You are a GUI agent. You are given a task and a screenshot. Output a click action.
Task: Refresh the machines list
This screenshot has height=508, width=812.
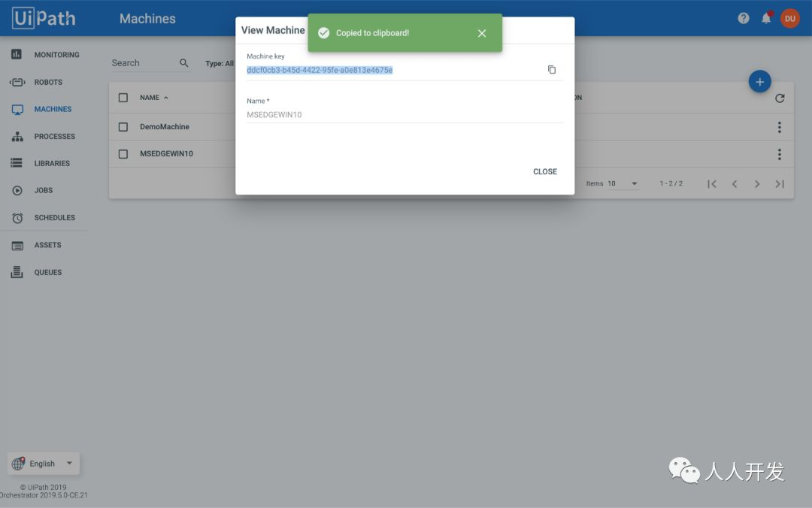[x=780, y=98]
